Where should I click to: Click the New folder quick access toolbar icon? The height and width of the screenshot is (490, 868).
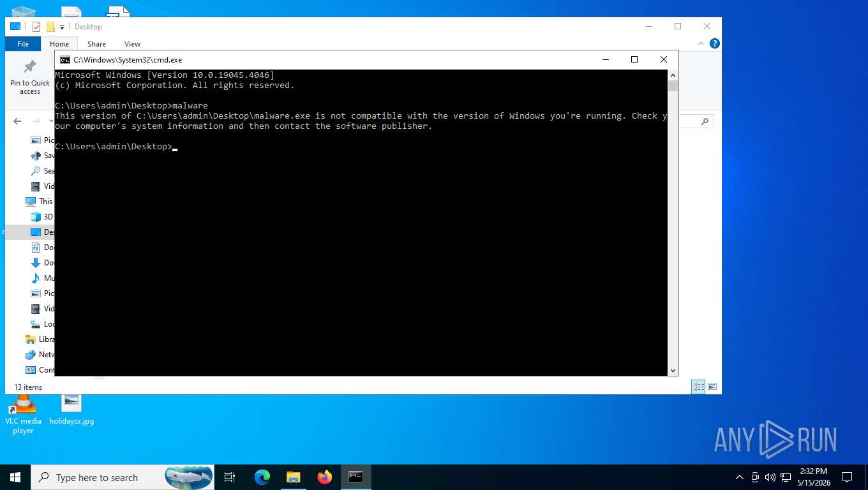[x=50, y=27]
